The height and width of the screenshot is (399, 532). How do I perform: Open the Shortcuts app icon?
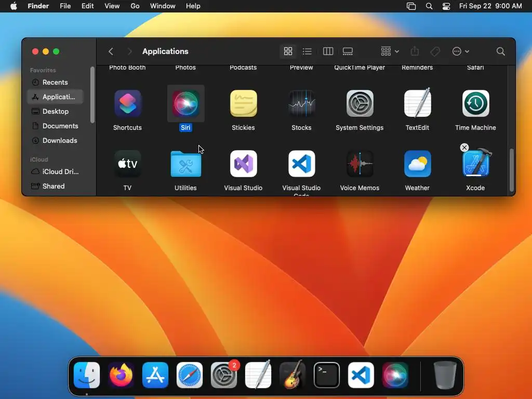(128, 103)
